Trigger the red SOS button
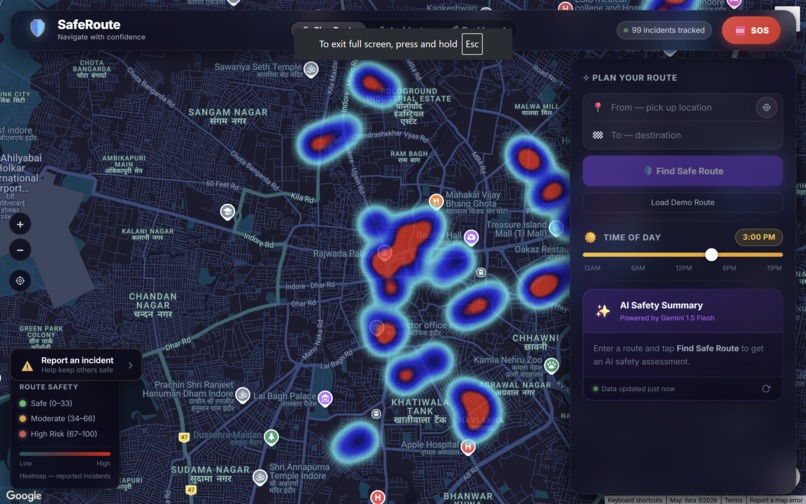The width and height of the screenshot is (806, 504). [751, 30]
